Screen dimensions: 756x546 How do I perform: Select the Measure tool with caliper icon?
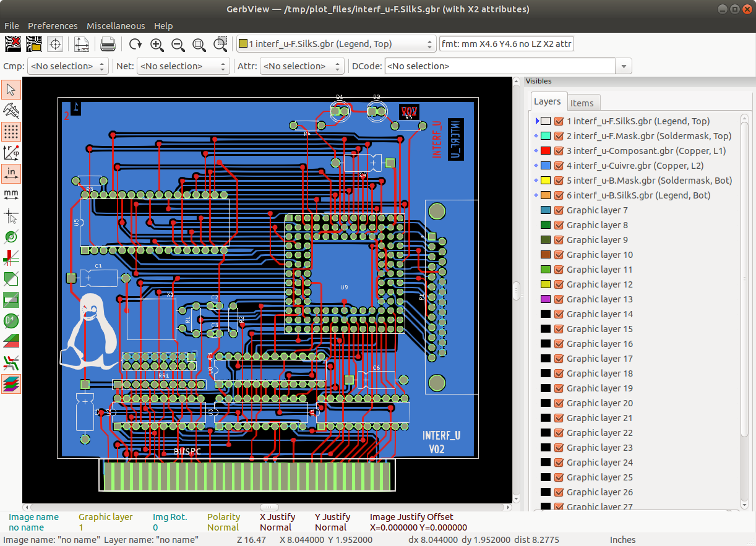(x=11, y=110)
